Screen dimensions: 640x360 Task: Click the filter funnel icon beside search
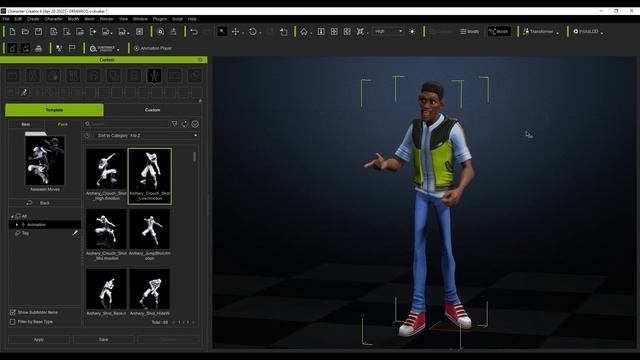[x=175, y=124]
